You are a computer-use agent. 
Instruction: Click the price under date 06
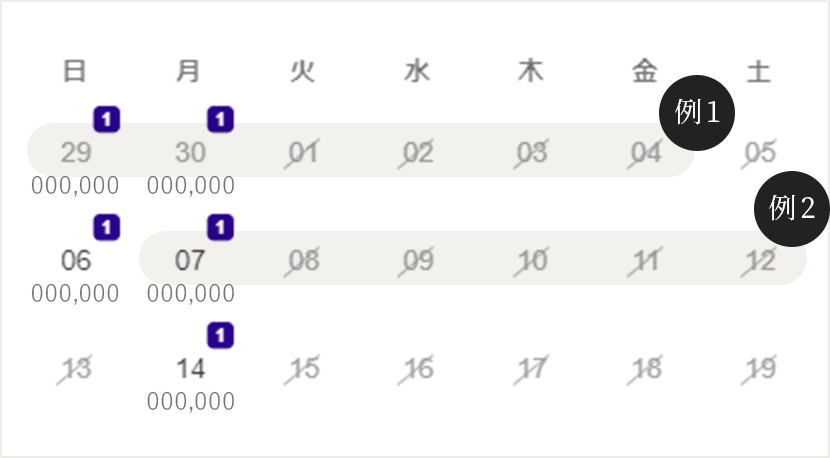point(75,294)
